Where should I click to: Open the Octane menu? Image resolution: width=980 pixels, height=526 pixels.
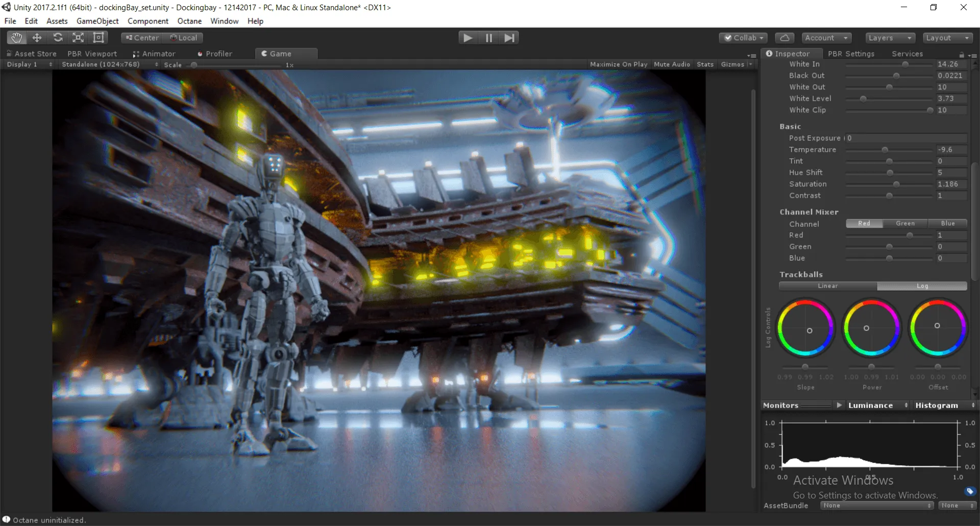point(189,21)
